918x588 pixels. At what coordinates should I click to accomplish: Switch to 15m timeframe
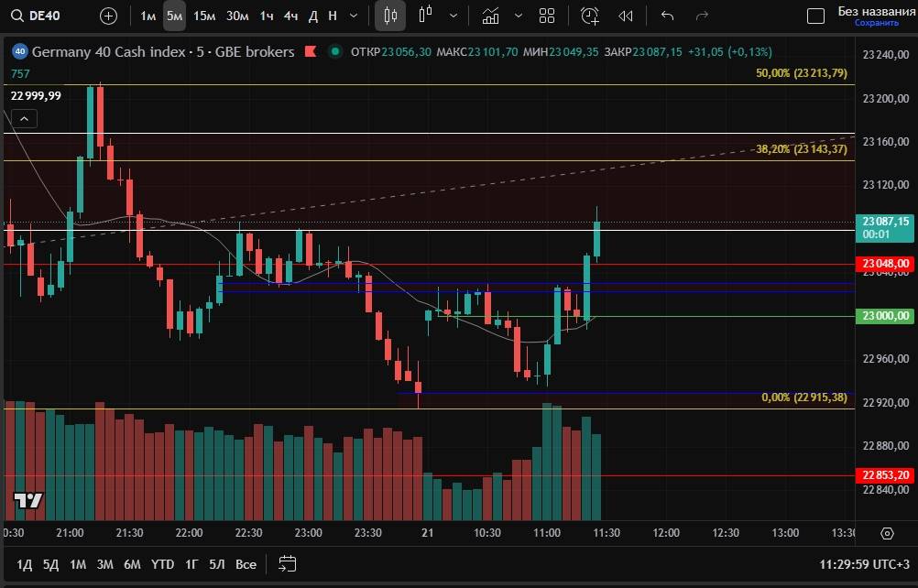(204, 16)
